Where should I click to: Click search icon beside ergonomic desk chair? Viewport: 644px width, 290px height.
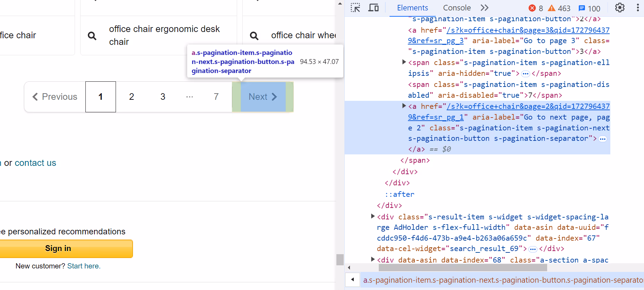[x=92, y=35]
